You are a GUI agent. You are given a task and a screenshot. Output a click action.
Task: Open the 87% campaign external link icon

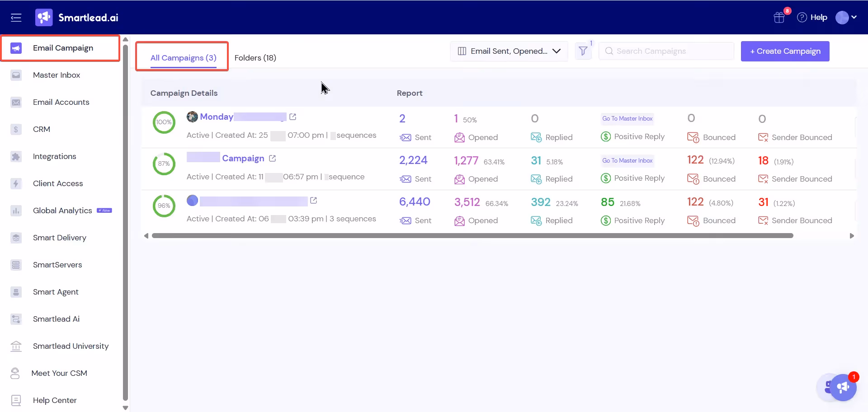click(x=273, y=158)
